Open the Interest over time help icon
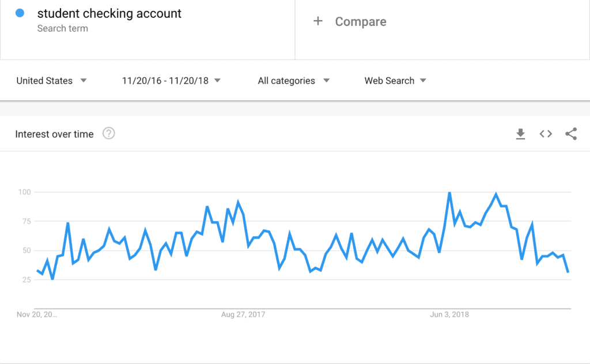 pyautogui.click(x=109, y=134)
